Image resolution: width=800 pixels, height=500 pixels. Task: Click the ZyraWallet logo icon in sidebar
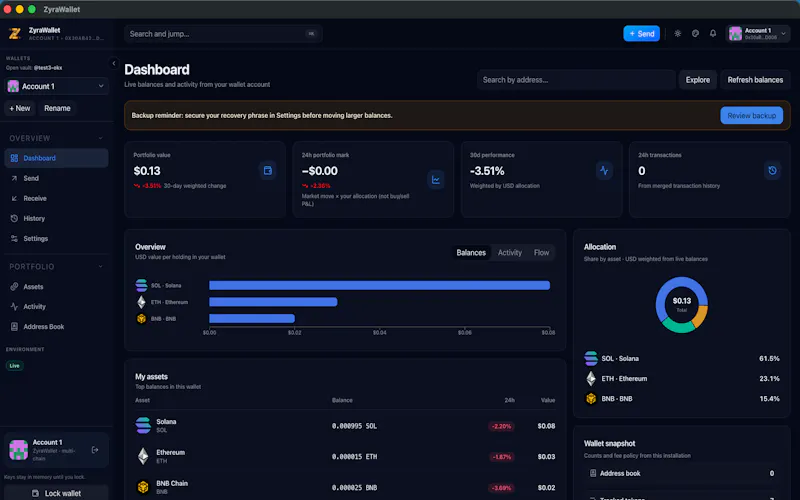coord(15,34)
